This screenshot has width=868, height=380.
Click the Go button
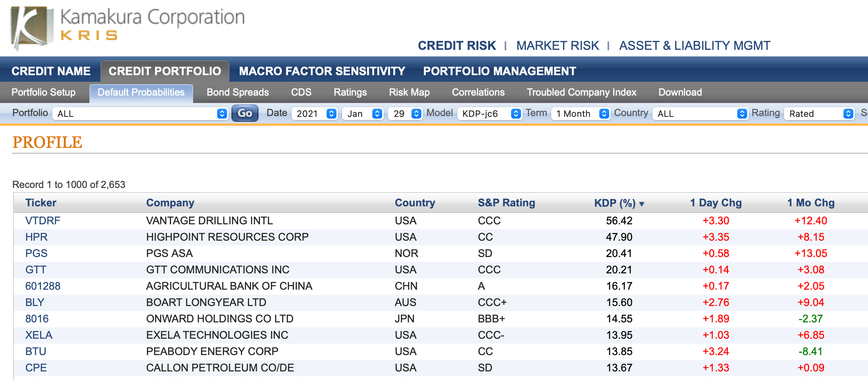point(245,113)
